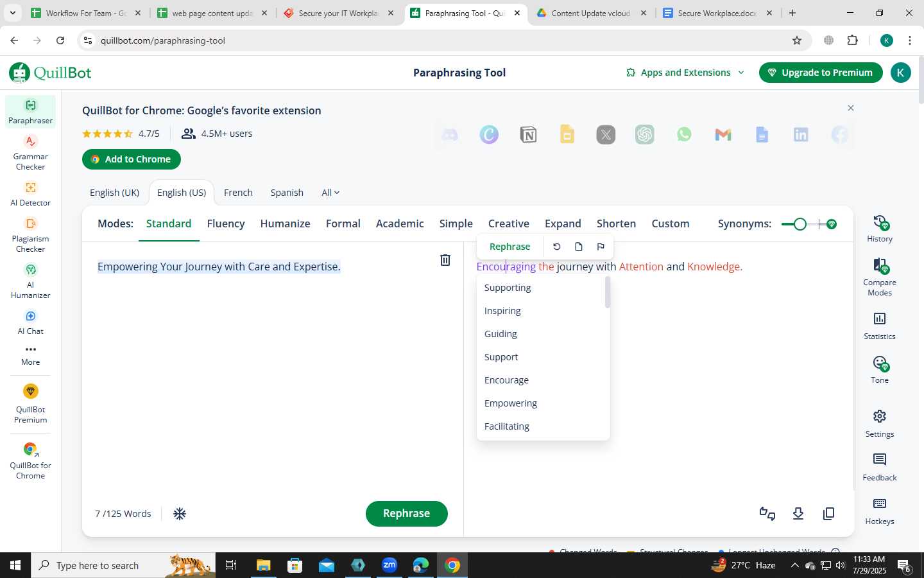Open the Tone panel
The width and height of the screenshot is (924, 578).
[x=880, y=370]
